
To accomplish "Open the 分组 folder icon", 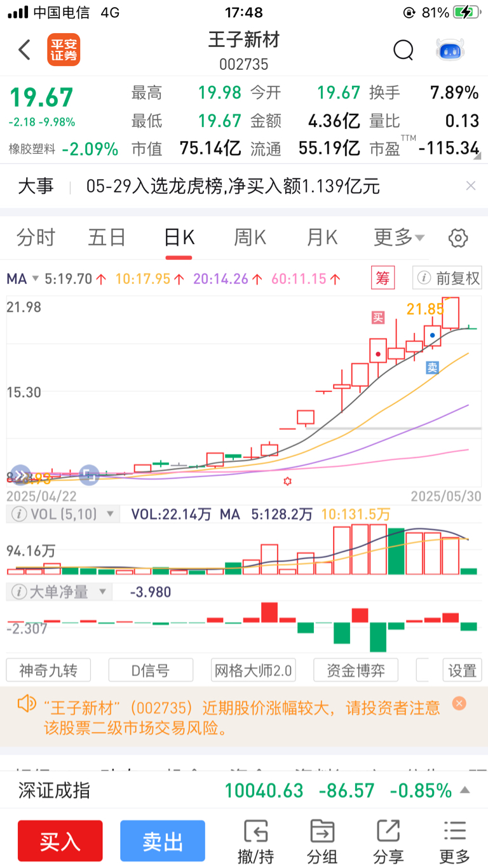I will pos(322,831).
